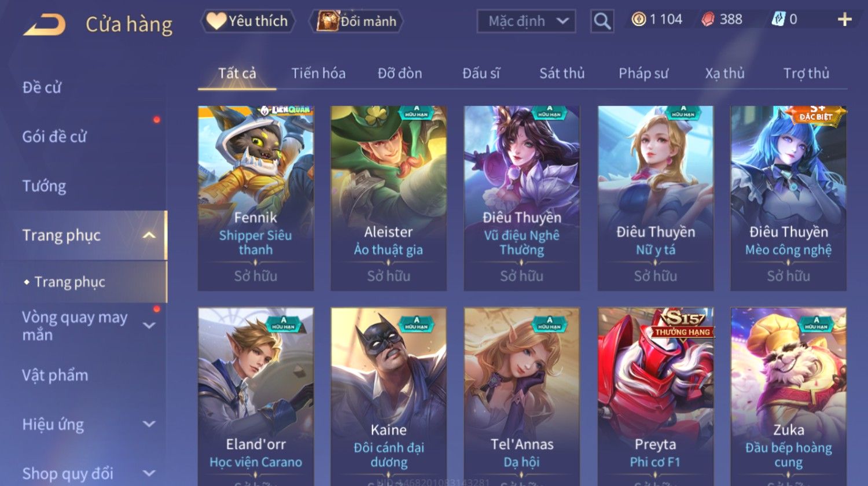Screen dimensions: 868x486
Task: Open Tướng in the sidebar
Action: coord(45,186)
